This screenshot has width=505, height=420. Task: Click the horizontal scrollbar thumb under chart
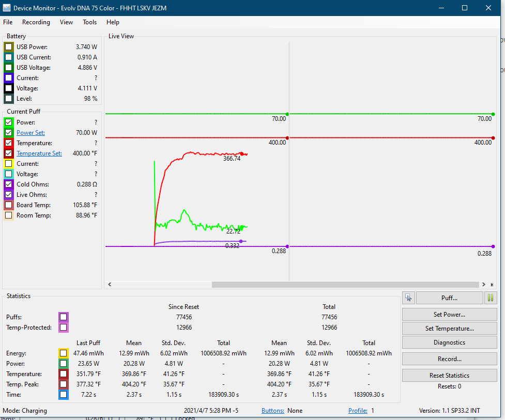(x=345, y=285)
